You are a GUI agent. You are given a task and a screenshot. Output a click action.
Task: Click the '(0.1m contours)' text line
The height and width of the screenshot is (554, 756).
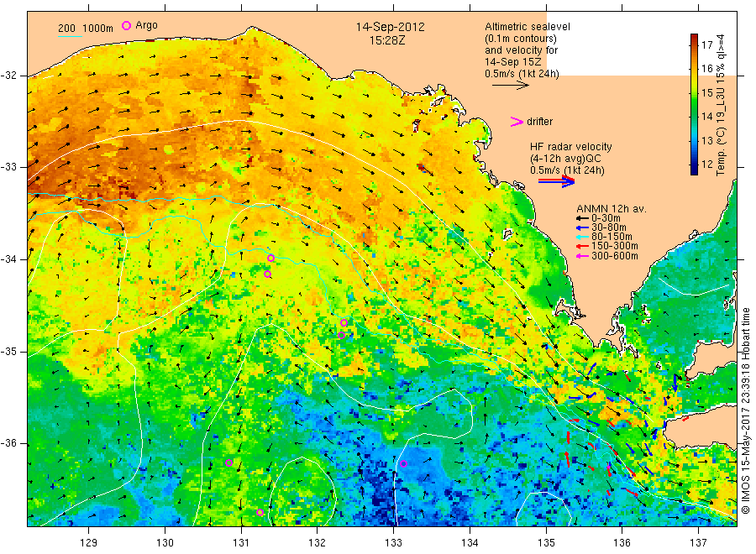coord(521,39)
